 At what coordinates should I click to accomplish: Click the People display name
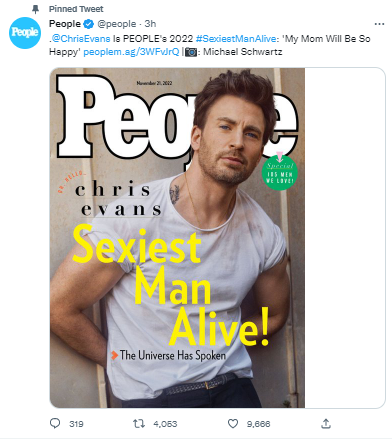pos(65,24)
